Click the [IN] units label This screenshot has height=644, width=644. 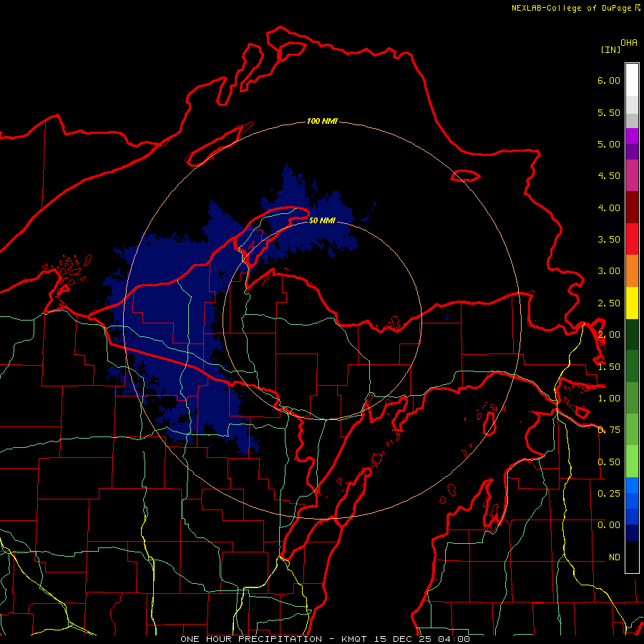pos(610,49)
